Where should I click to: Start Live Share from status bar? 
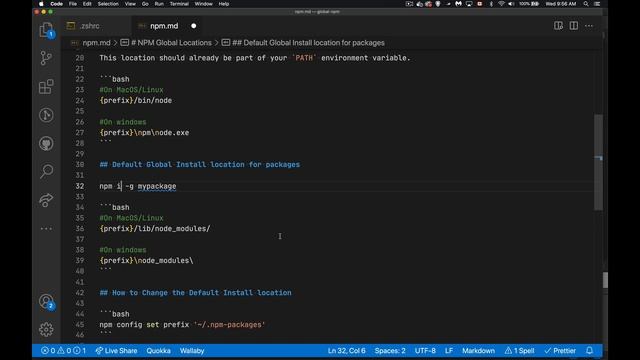click(x=116, y=351)
